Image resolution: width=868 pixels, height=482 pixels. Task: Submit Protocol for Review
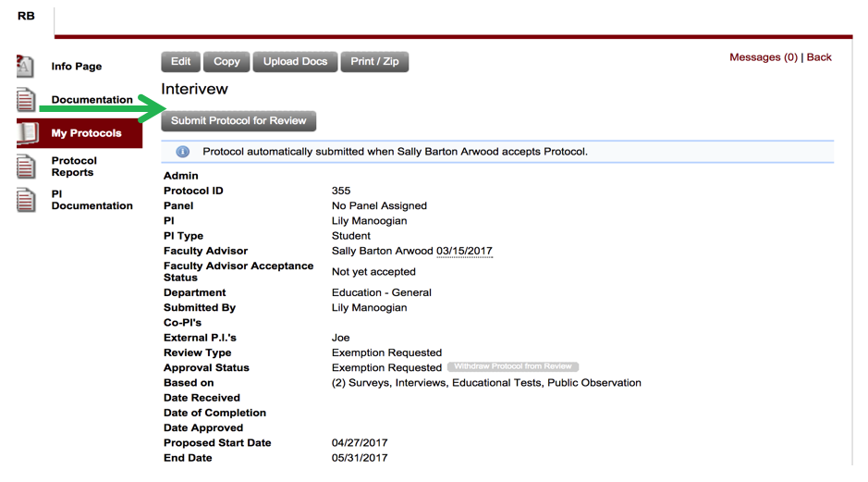point(238,121)
